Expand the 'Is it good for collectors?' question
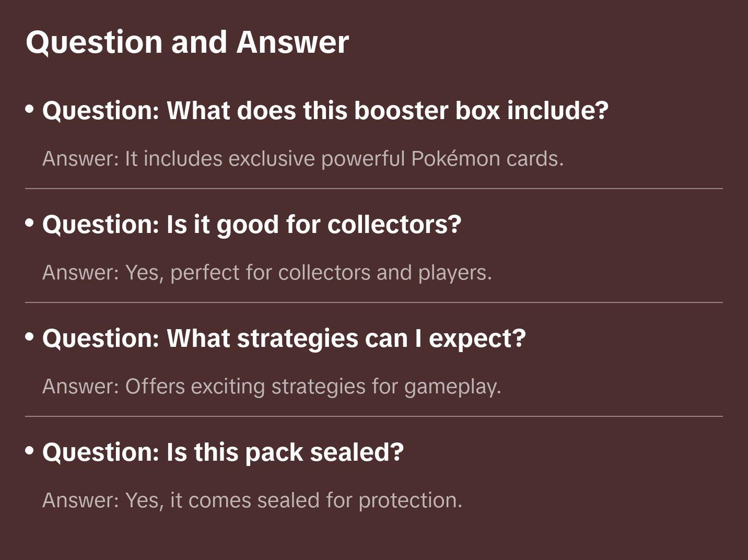Screen dimensions: 748x560 pos(252,225)
